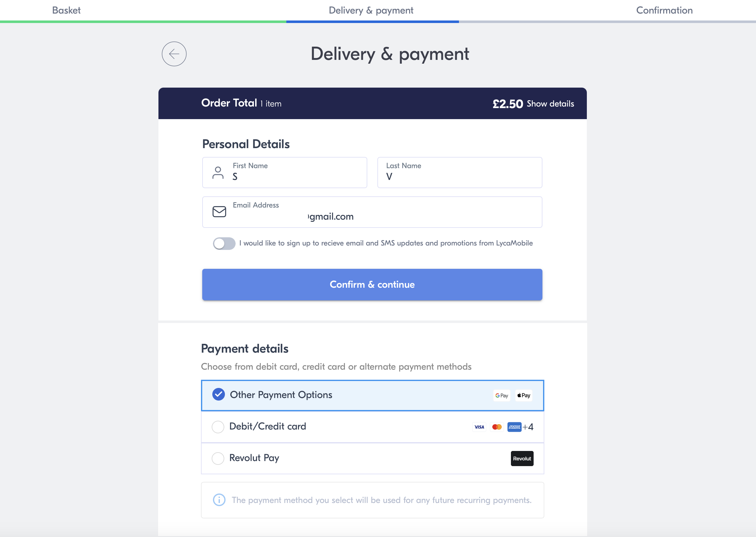The width and height of the screenshot is (756, 537).
Task: Enable email and SMS promotions toggle
Action: click(224, 244)
